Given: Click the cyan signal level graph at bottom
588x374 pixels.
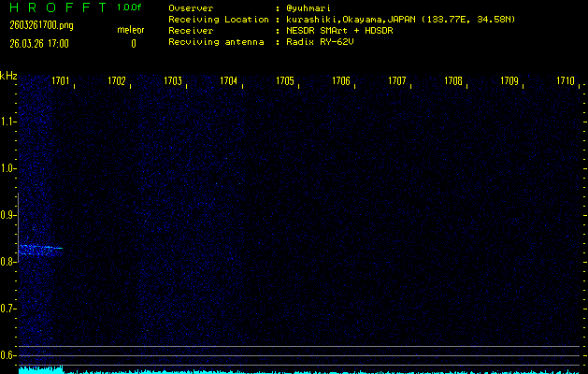Looking at the screenshot, I should click(x=299, y=370).
